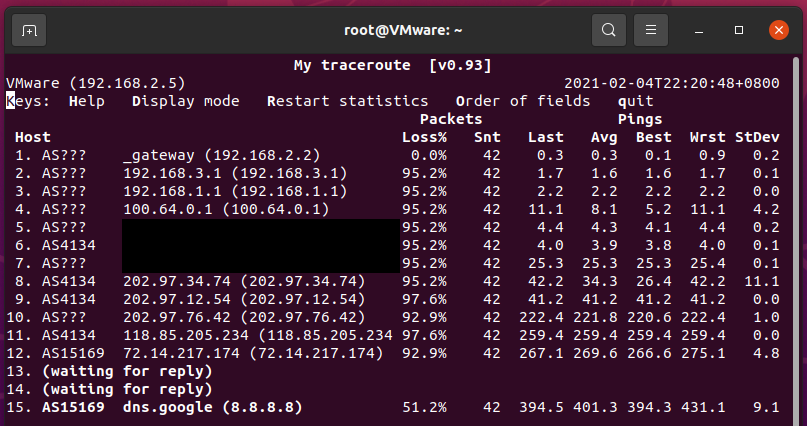Open the hamburger menu button

click(651, 30)
